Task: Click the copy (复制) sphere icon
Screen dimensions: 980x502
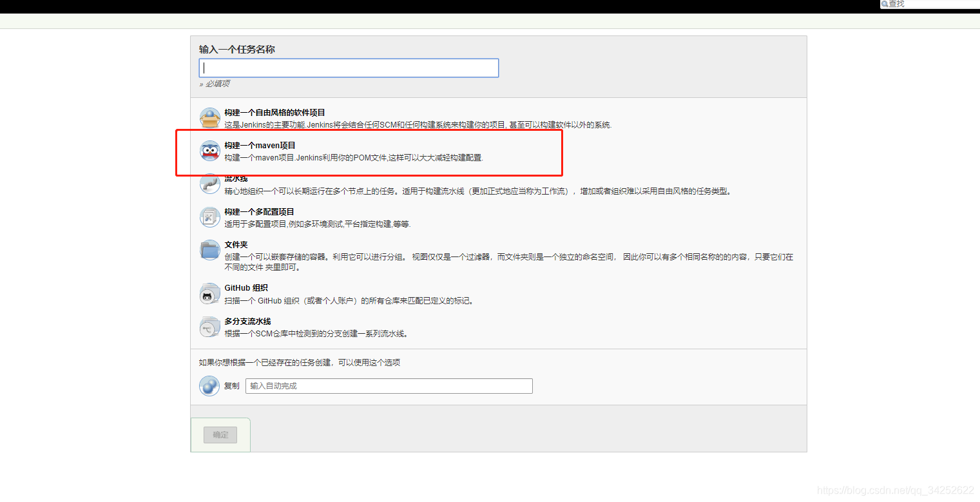Action: pos(210,386)
